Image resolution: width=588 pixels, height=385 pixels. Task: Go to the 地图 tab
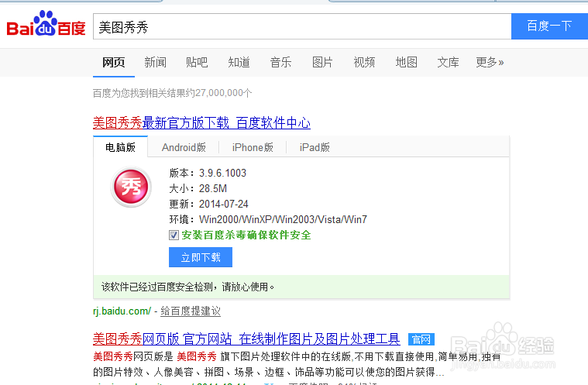(x=407, y=62)
